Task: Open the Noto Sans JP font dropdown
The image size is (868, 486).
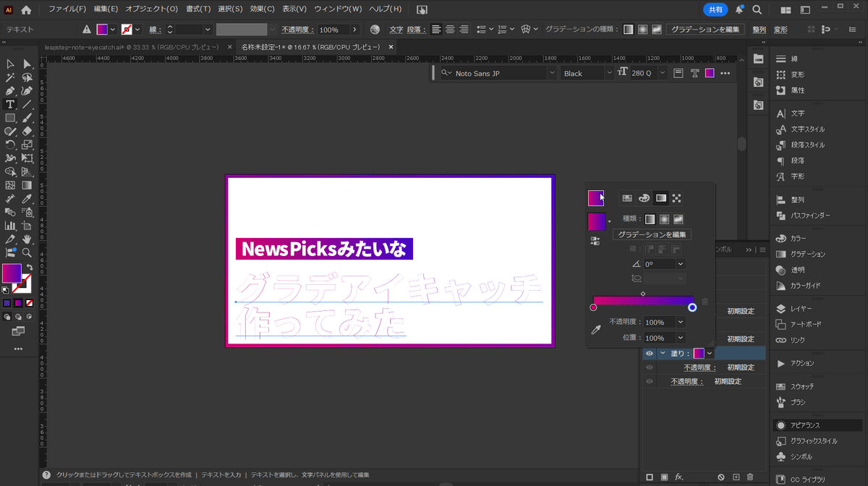Action: pyautogui.click(x=552, y=73)
